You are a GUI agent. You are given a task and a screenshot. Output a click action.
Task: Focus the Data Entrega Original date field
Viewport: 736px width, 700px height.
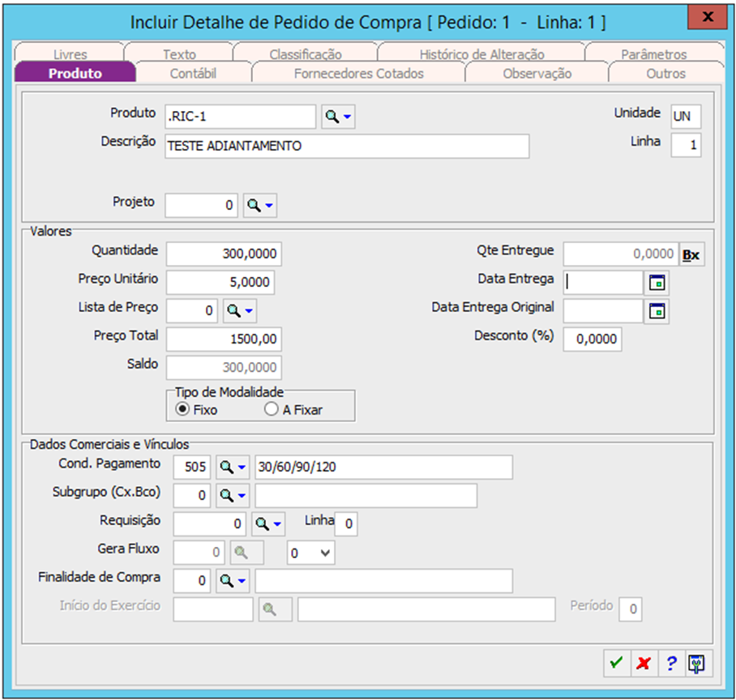tap(603, 311)
